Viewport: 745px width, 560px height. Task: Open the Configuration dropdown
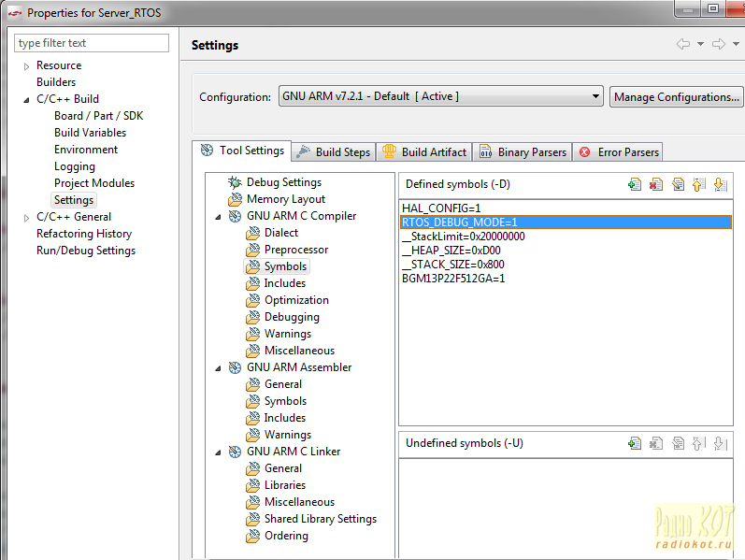(441, 96)
